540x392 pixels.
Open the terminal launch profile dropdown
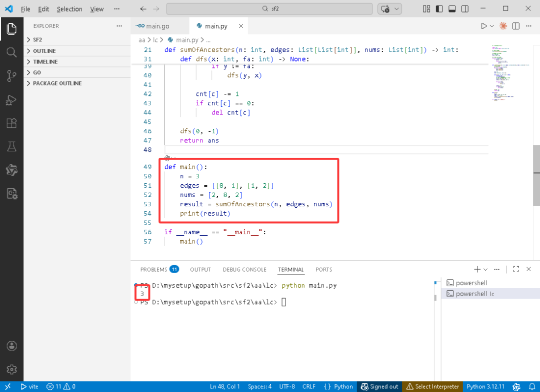tap(485, 269)
